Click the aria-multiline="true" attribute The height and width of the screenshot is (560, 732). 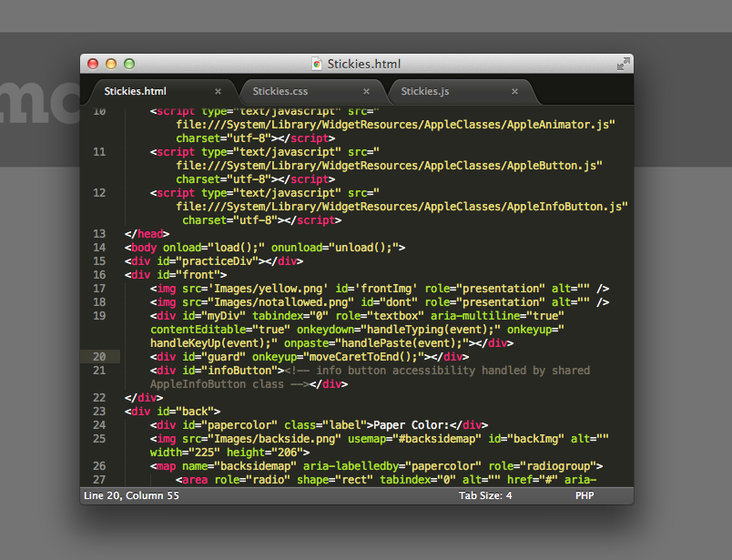(497, 316)
